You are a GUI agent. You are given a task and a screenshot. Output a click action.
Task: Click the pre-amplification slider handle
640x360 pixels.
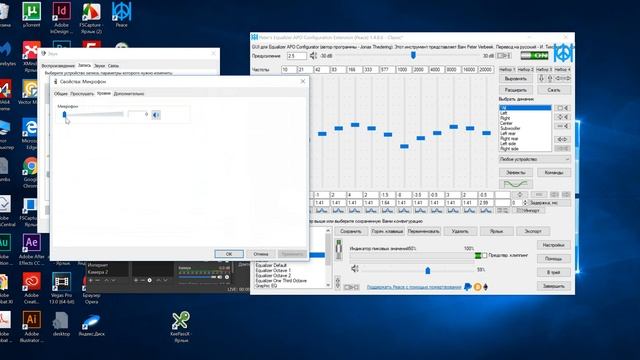tap(413, 56)
